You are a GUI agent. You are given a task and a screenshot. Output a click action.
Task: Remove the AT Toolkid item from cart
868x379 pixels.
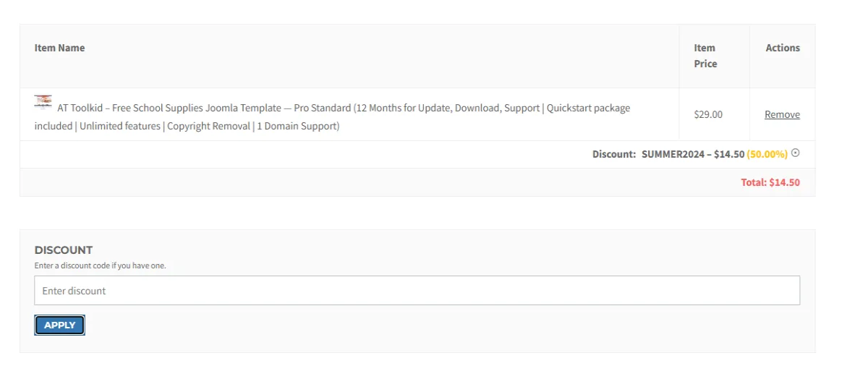click(782, 114)
